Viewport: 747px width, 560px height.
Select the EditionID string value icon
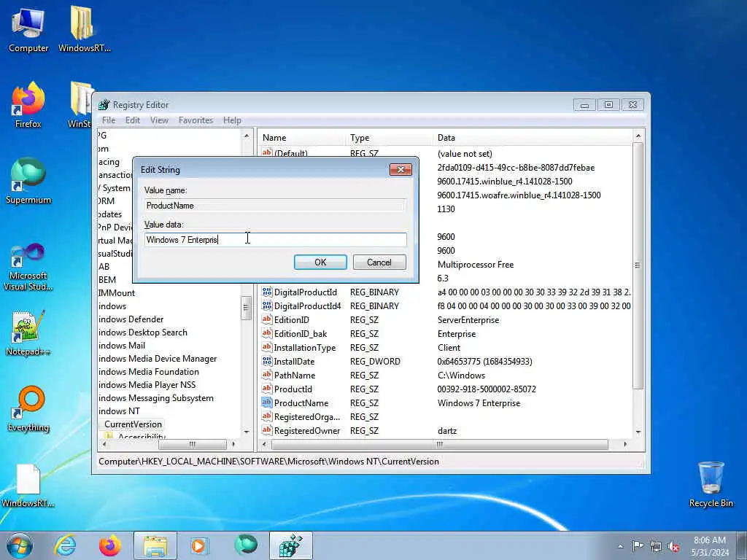click(x=267, y=319)
